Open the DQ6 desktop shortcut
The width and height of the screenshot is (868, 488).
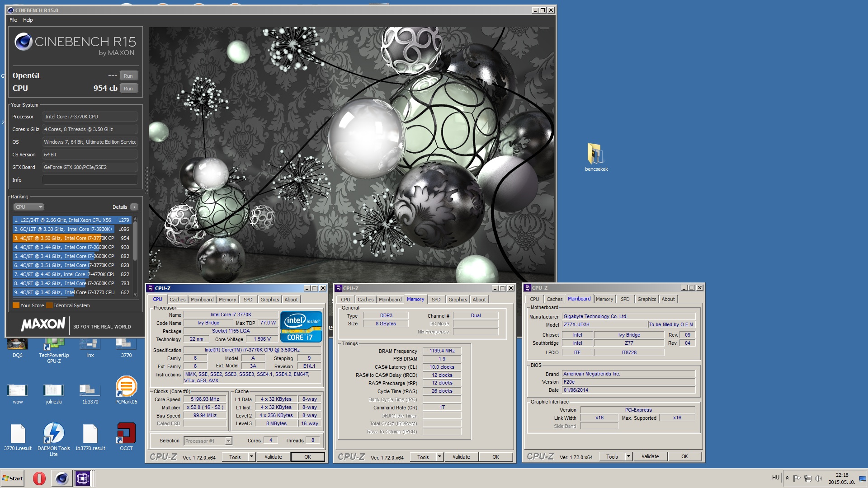(18, 348)
